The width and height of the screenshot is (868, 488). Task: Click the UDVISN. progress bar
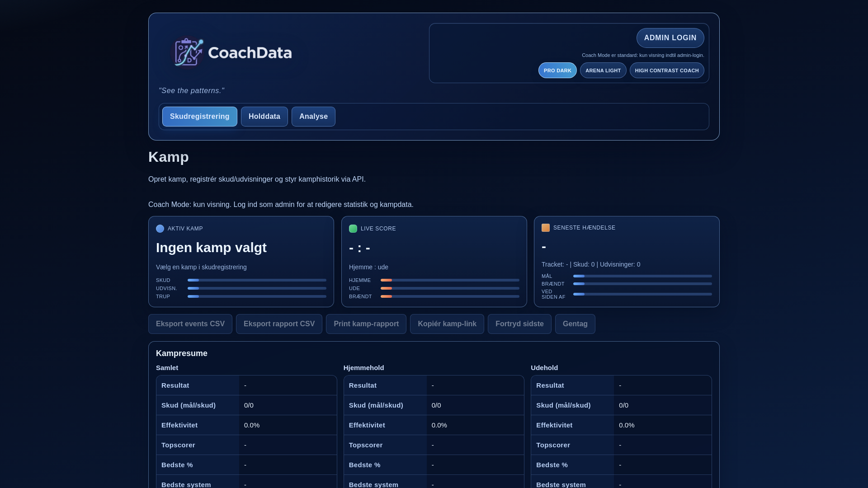(257, 288)
